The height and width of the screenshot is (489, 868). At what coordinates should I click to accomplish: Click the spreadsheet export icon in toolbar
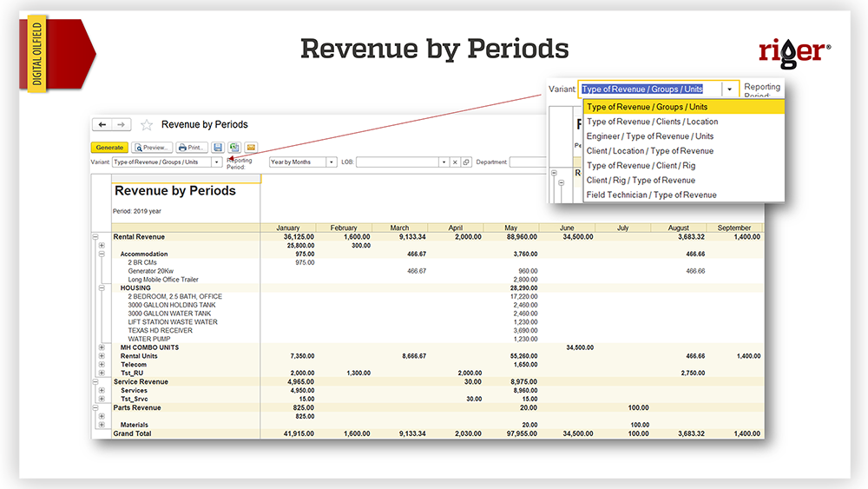(234, 148)
